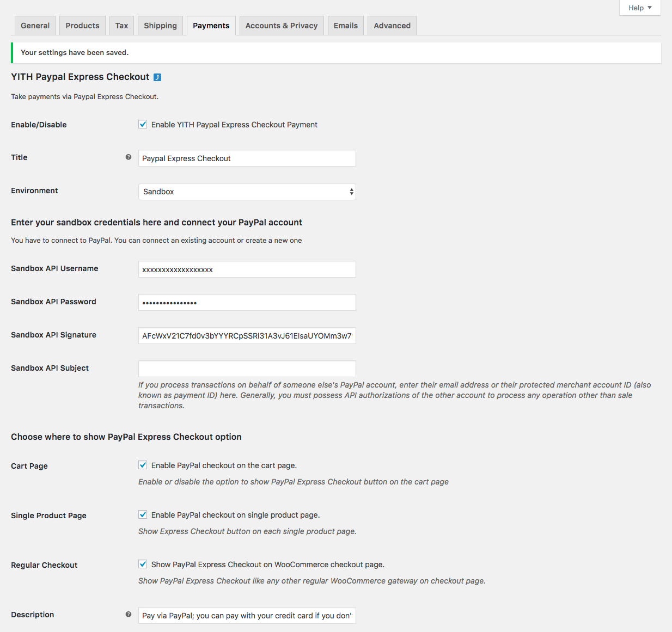Uncheck Enable PayPal checkout on cart page
This screenshot has height=632, width=672.
[x=143, y=465]
